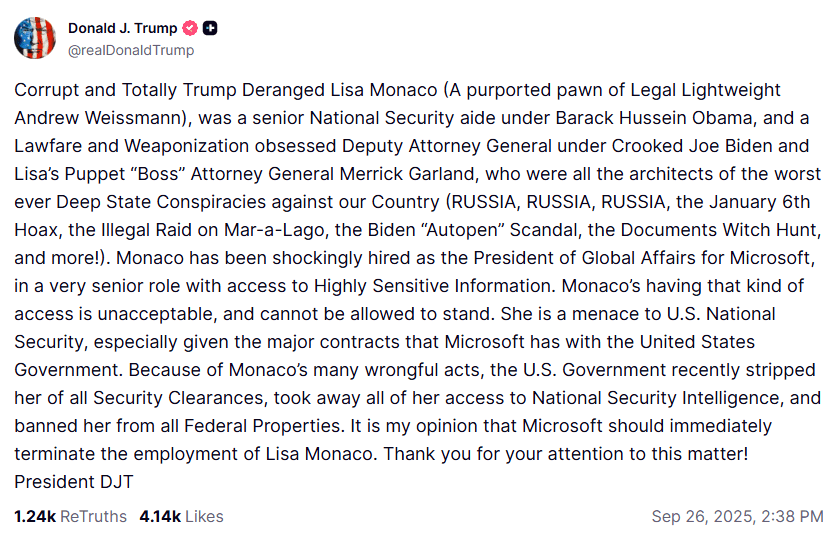
Task: View the 4.14k Likes list
Action: tap(181, 517)
